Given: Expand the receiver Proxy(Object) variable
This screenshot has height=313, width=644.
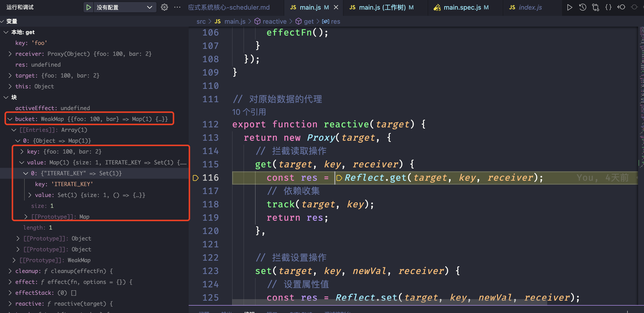Looking at the screenshot, I should tap(10, 54).
